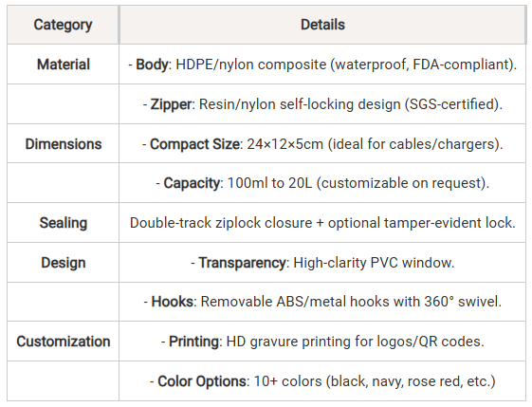Click the empty category cell beside Capacity

click(x=64, y=183)
